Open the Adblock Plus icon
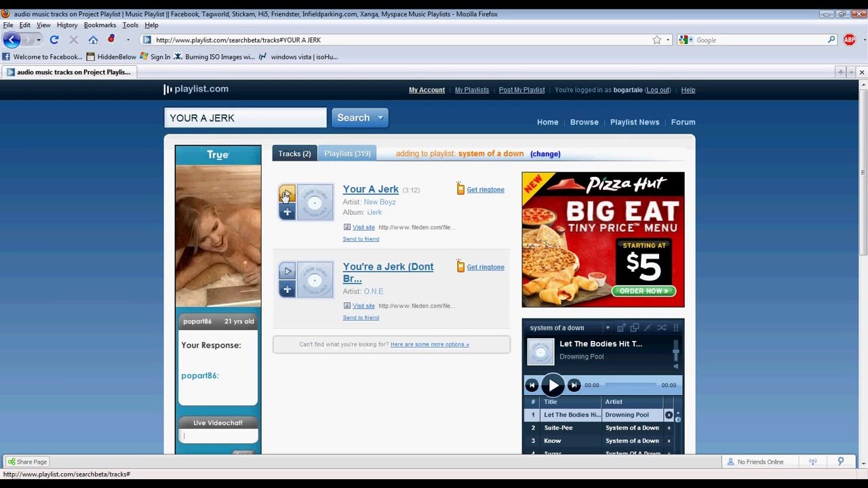 (849, 40)
